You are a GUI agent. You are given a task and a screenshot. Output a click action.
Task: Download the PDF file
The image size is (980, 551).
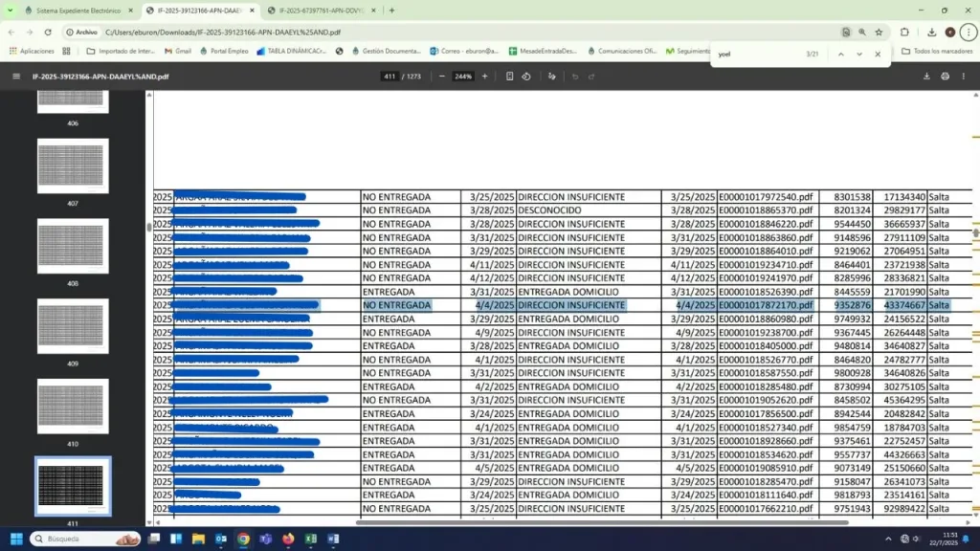coord(926,76)
